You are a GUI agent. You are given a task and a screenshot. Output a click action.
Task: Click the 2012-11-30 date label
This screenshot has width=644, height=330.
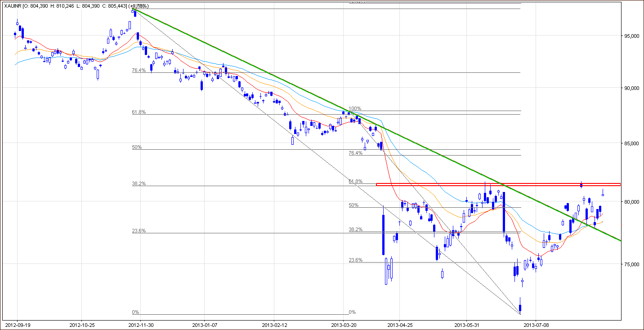tap(140, 324)
